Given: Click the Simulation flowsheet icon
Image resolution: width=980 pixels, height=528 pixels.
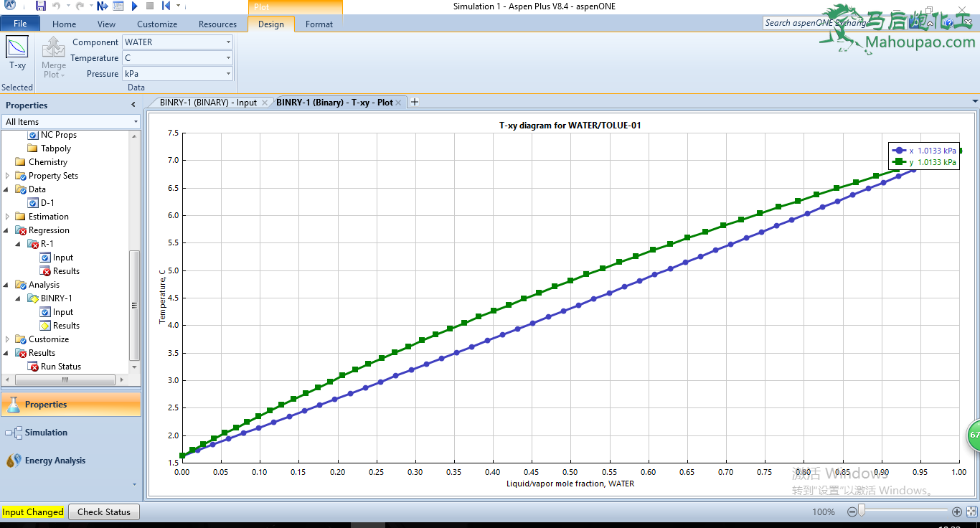Looking at the screenshot, I should coord(13,433).
